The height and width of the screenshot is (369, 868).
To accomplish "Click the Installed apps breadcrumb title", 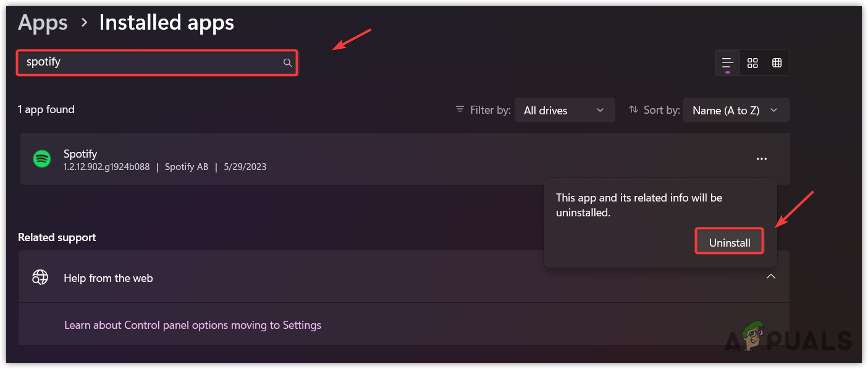I will [x=166, y=23].
